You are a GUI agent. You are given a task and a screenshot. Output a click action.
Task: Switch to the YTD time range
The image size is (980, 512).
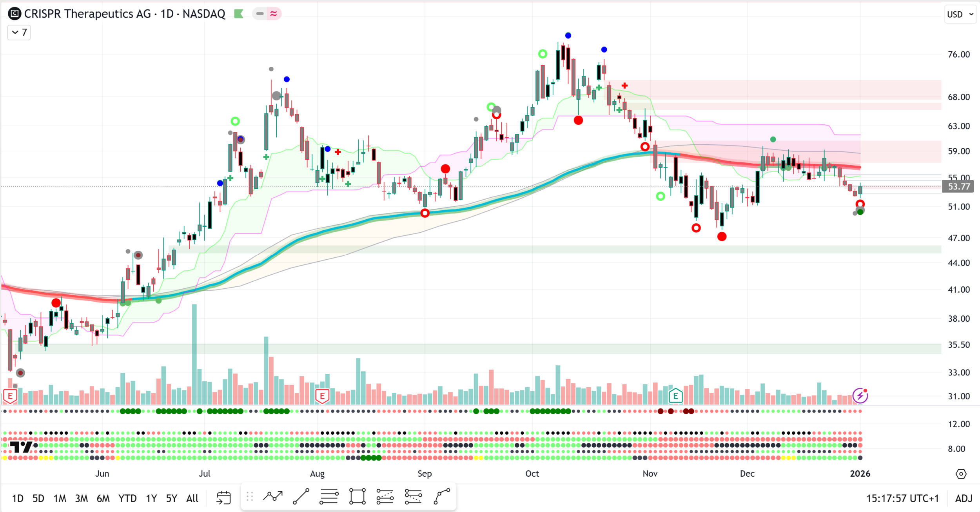click(x=127, y=498)
